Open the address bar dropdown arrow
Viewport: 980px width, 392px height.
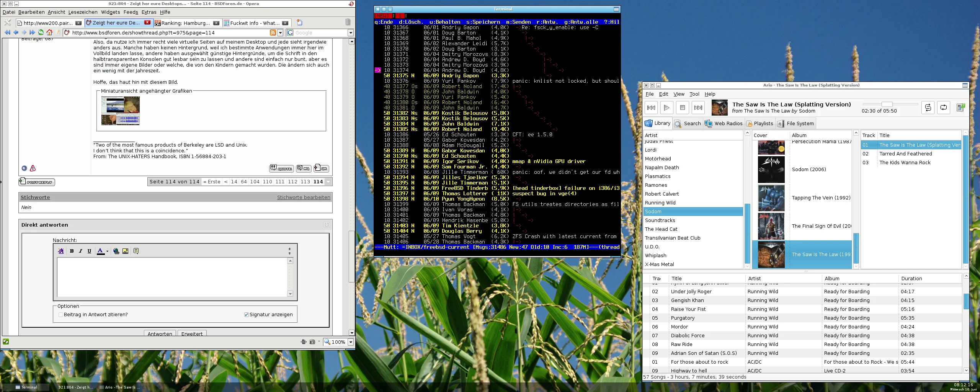point(280,33)
